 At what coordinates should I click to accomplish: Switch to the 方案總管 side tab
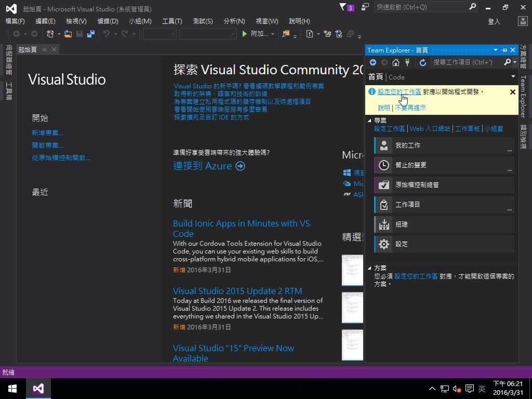(x=523, y=57)
